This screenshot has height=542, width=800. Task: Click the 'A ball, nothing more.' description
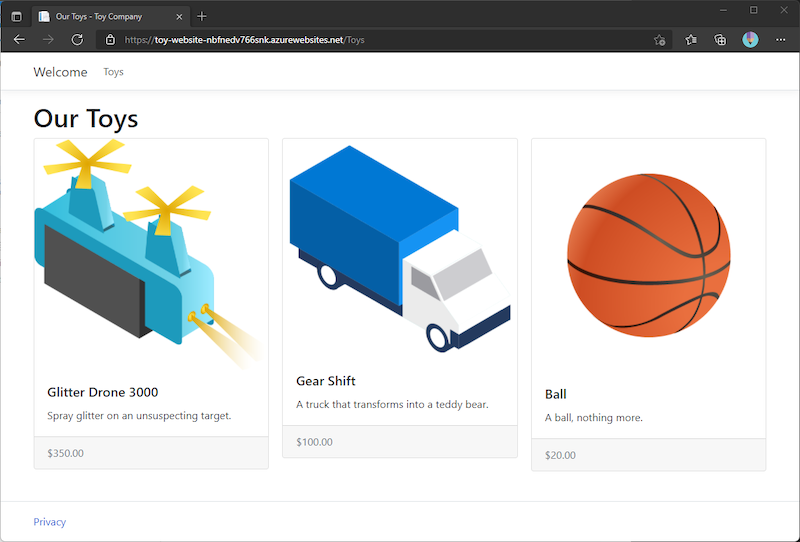(x=594, y=417)
